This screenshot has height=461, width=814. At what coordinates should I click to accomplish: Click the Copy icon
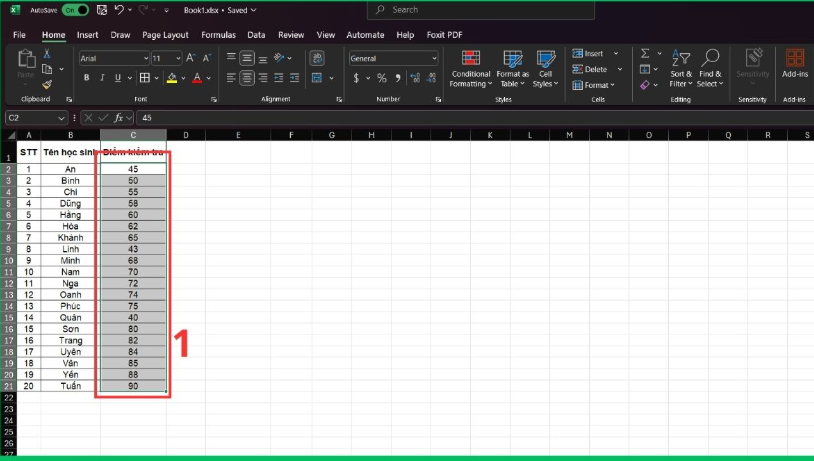pyautogui.click(x=47, y=69)
